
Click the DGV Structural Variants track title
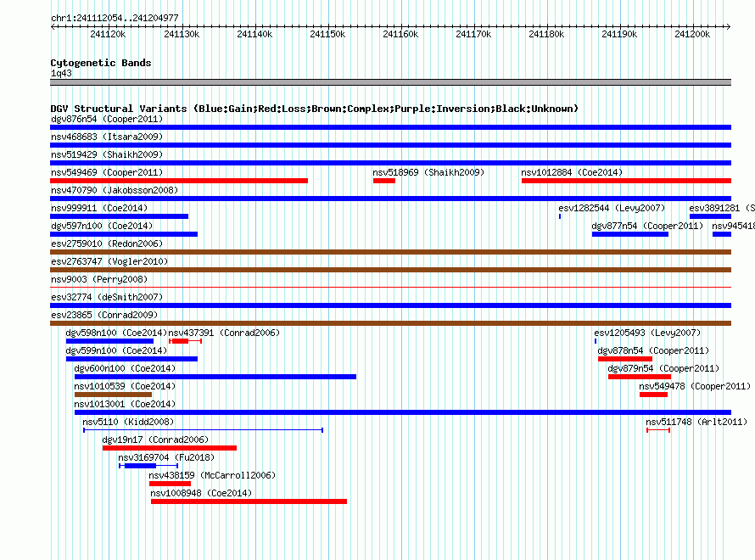pyautogui.click(x=314, y=109)
